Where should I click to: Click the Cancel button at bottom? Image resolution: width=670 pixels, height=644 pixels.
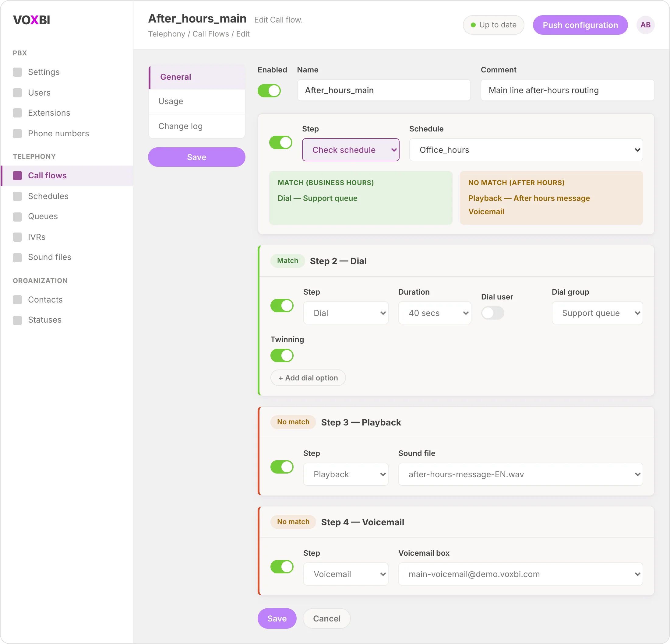326,618
